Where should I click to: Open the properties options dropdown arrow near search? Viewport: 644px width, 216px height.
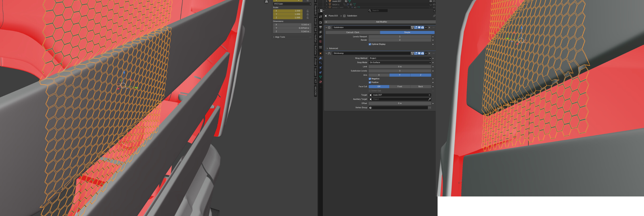tap(434, 11)
